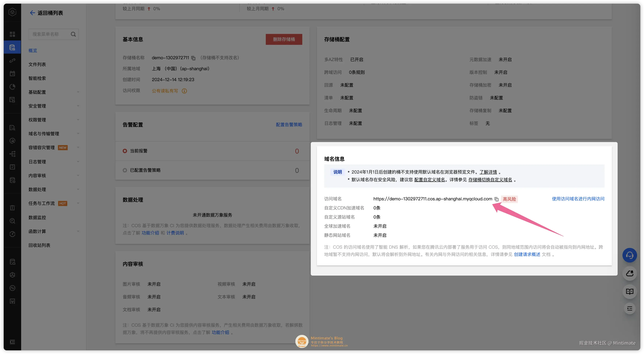Click the 返回桶列表 back arrow
Viewport: 644px width, 354px height.
(32, 13)
